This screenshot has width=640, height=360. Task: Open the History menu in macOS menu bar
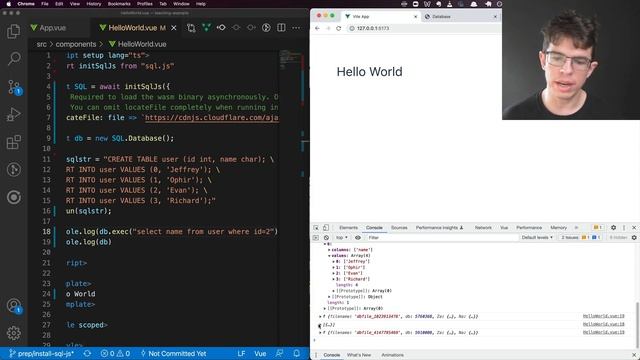click(93, 4)
